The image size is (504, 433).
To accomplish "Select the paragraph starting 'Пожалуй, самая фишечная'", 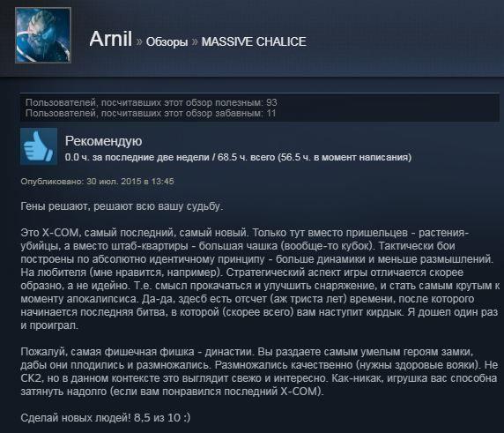I will 259,371.
